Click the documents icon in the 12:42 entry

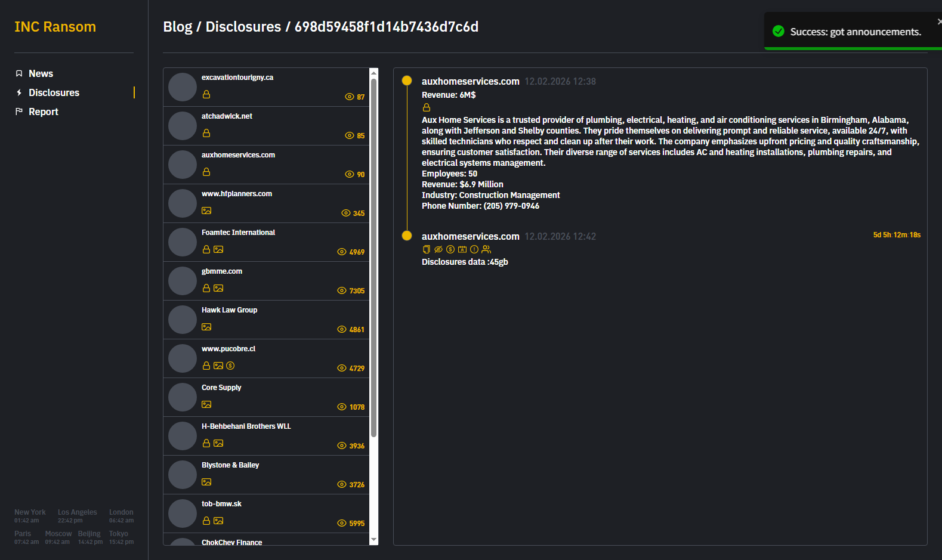tap(426, 249)
